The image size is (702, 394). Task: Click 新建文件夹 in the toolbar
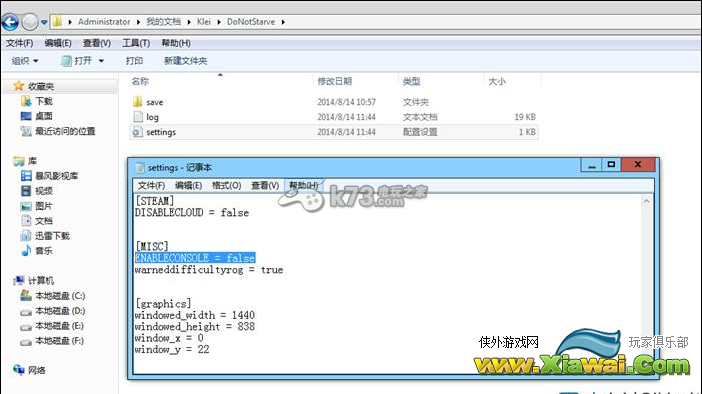click(185, 60)
